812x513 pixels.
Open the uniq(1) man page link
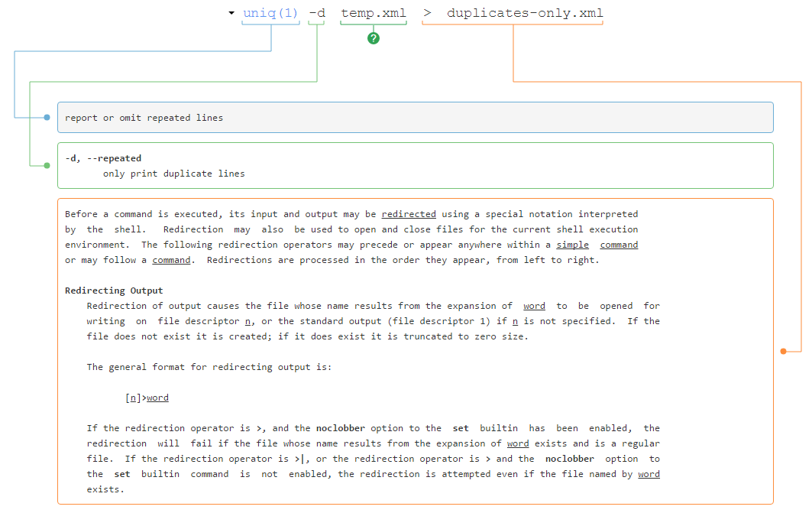click(270, 13)
